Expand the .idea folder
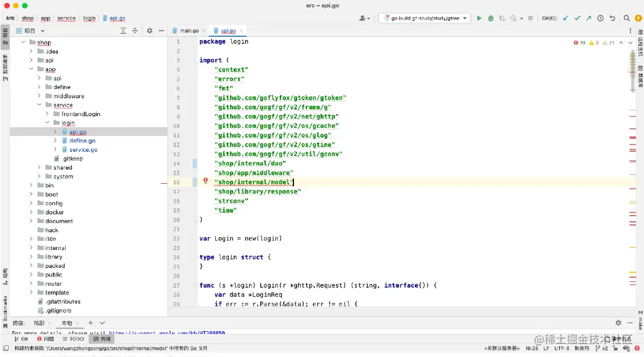 pyautogui.click(x=31, y=51)
